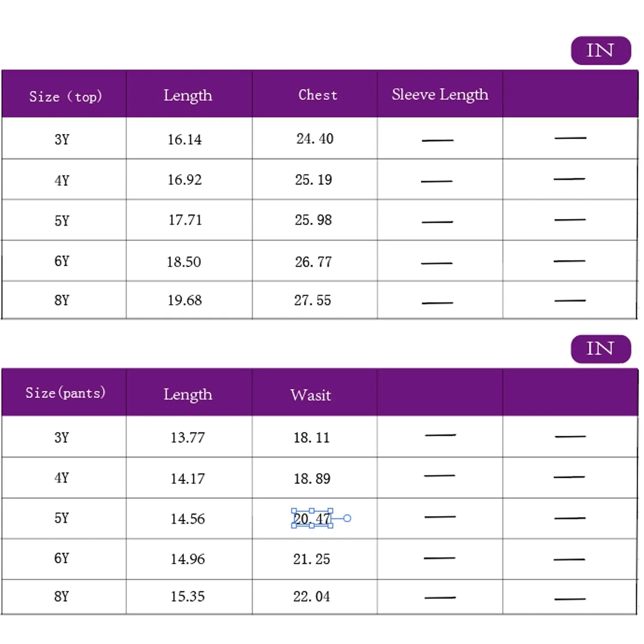Select the Size (pants) header cell
Viewport: 644px width, 644px height.
65,393
